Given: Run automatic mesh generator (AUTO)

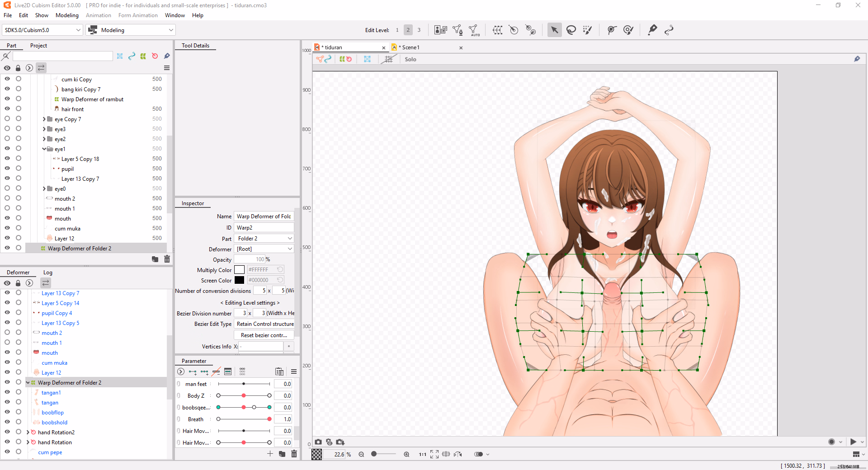Looking at the screenshot, I should tap(474, 30).
